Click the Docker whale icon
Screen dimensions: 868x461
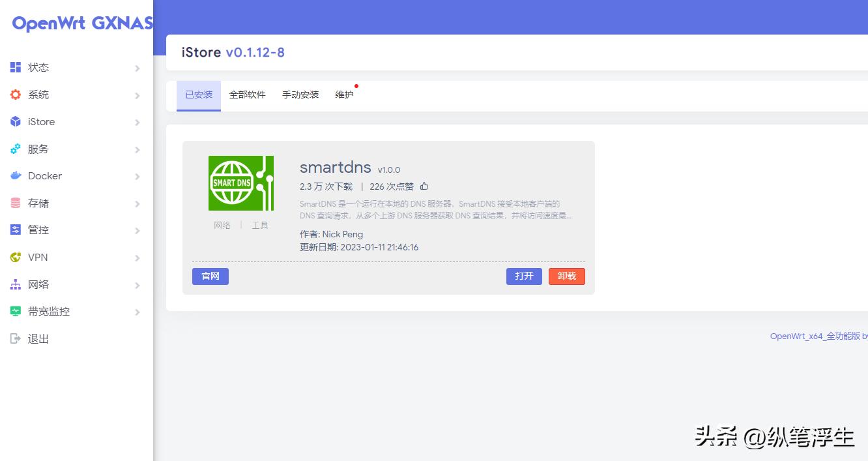[15, 175]
